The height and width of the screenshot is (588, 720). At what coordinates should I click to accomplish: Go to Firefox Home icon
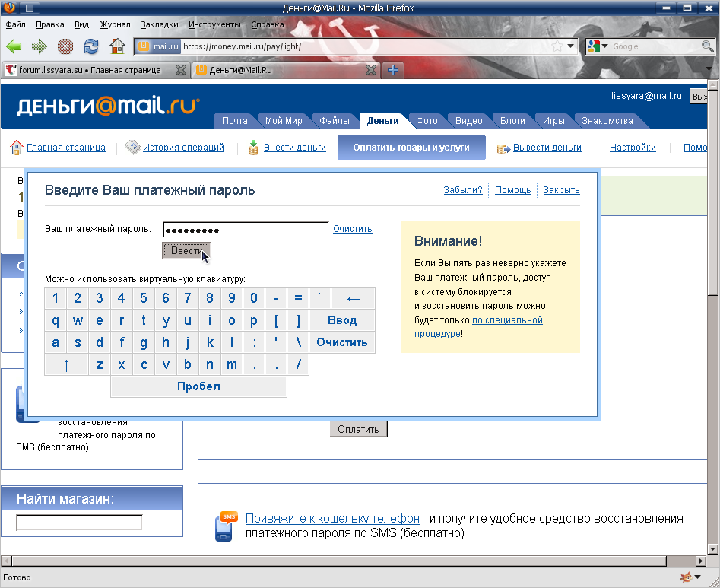[117, 46]
